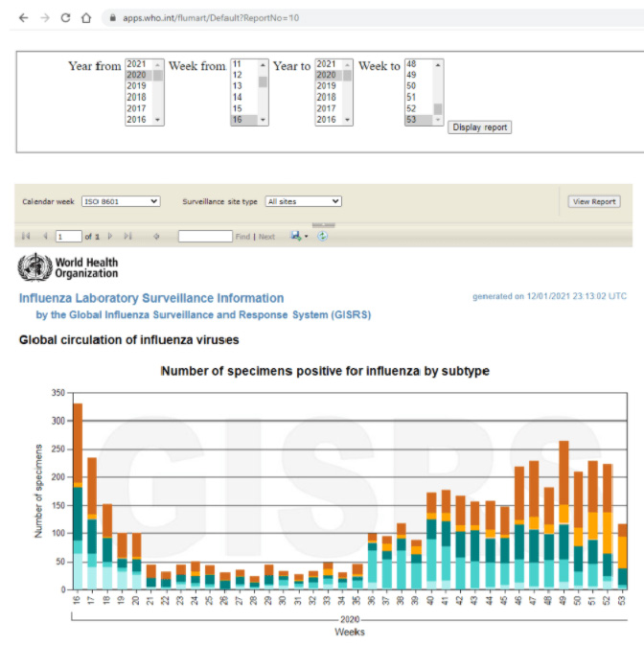This screenshot has width=644, height=645.
Task: Go to browser home page icon
Action: (86, 18)
